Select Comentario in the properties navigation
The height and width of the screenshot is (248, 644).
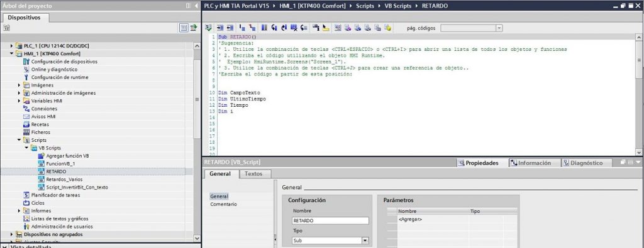(x=223, y=204)
